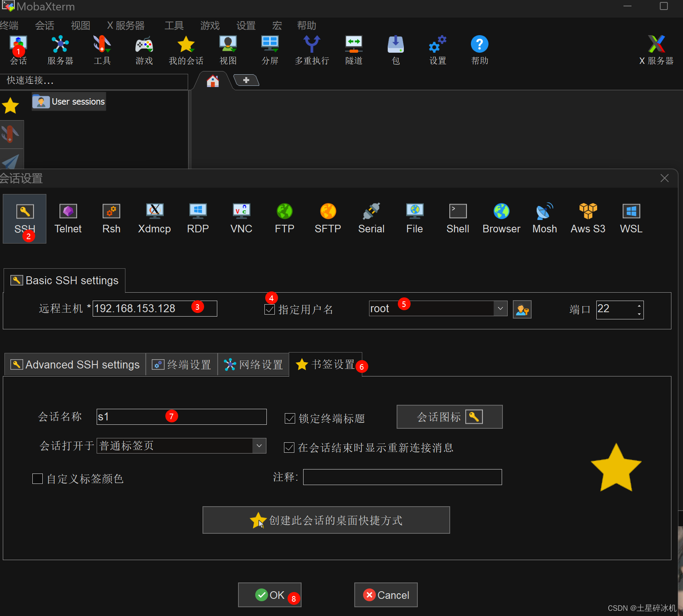This screenshot has width=683, height=616.
Task: Expand 会话打开于 普通标签页 dropdown
Action: (x=259, y=446)
